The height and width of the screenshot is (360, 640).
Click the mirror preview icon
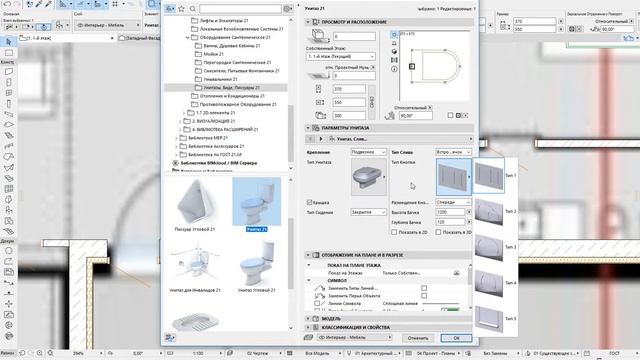394,60
